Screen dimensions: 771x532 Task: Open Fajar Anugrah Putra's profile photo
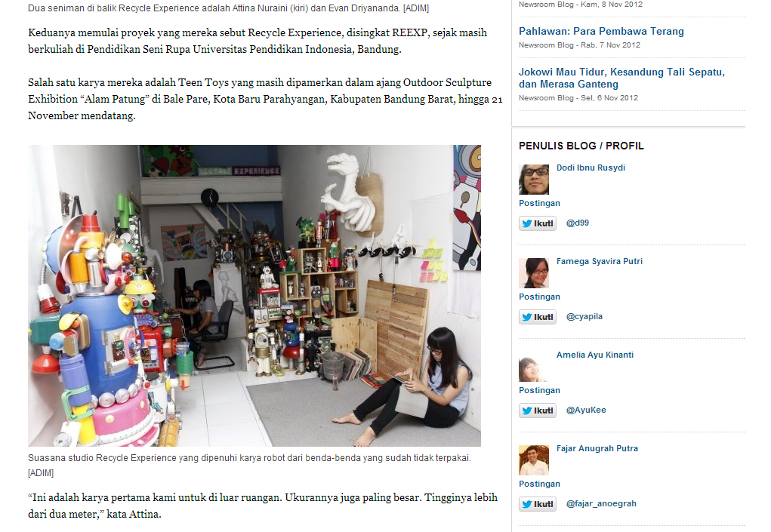(x=533, y=460)
